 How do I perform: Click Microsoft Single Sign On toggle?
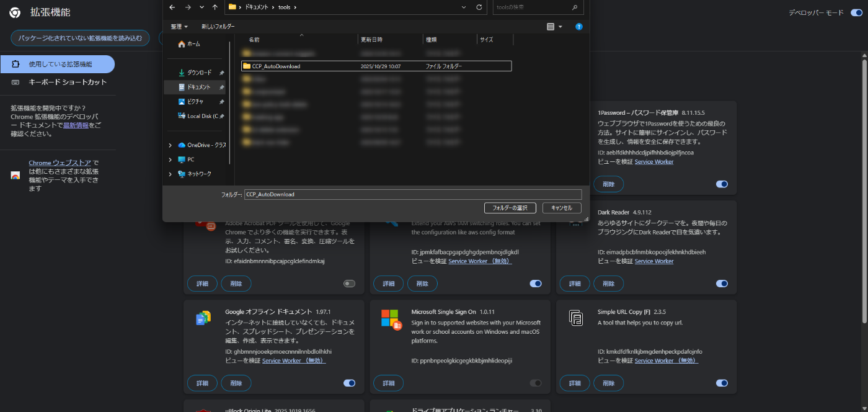(536, 383)
